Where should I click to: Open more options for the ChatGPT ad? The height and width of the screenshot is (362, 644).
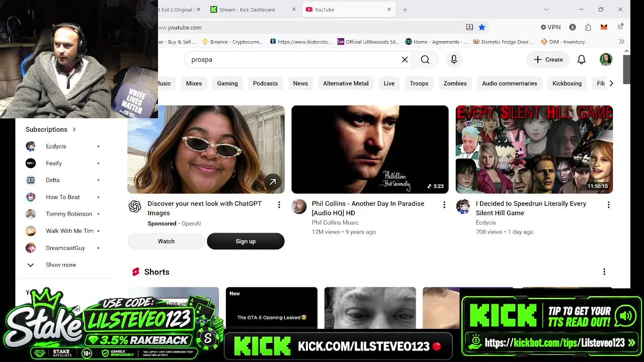click(x=279, y=205)
